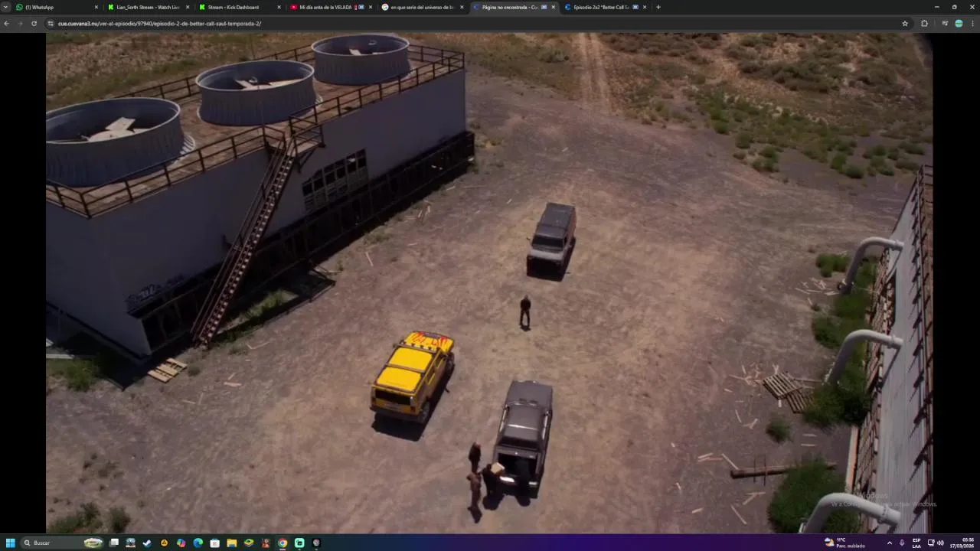980x551 pixels.
Task: Switch to Stream - Kick Dashboard tab
Action: click(x=239, y=7)
